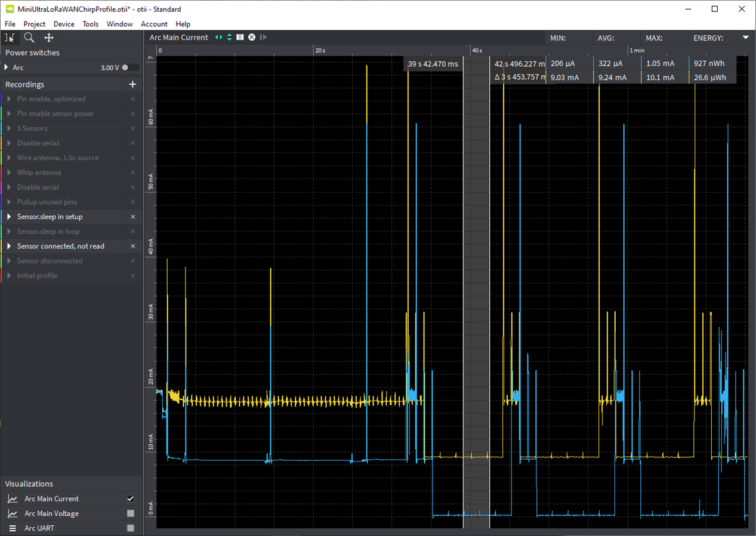Image resolution: width=756 pixels, height=536 pixels.
Task: Click the white square icon beside fit arrows
Action: point(240,38)
